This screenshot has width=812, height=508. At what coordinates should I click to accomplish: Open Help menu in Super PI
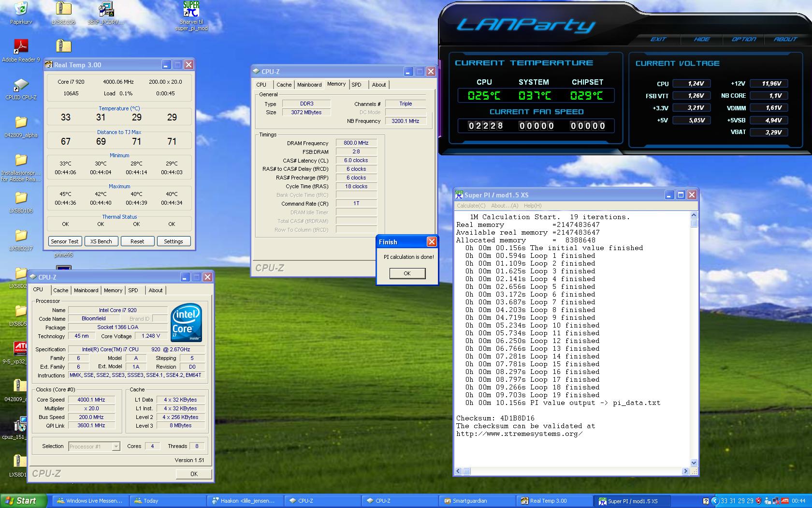(533, 206)
